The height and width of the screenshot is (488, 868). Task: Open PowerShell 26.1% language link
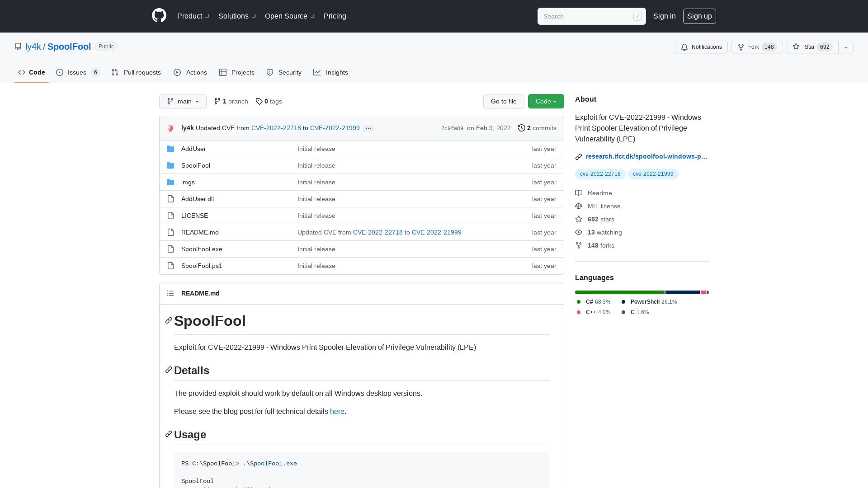coord(649,302)
